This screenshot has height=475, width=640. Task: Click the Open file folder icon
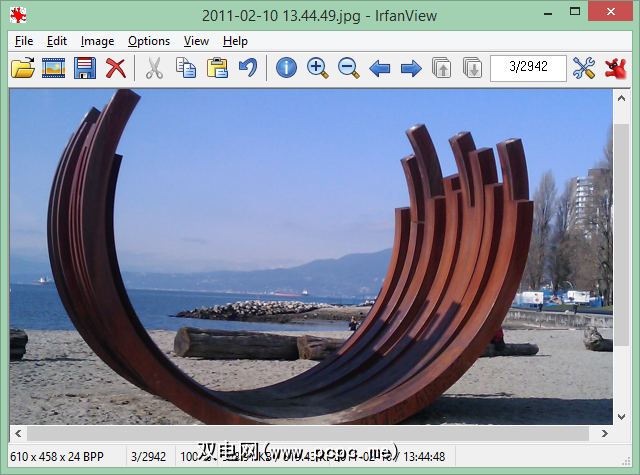[23, 69]
